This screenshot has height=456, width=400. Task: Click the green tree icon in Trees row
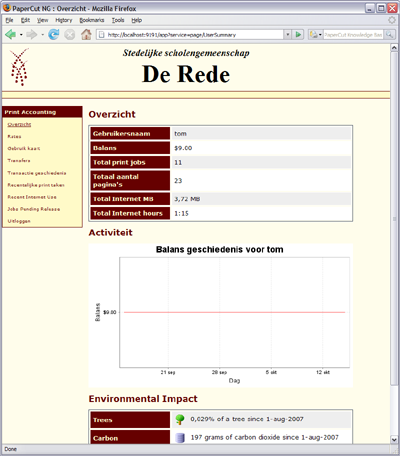[180, 419]
